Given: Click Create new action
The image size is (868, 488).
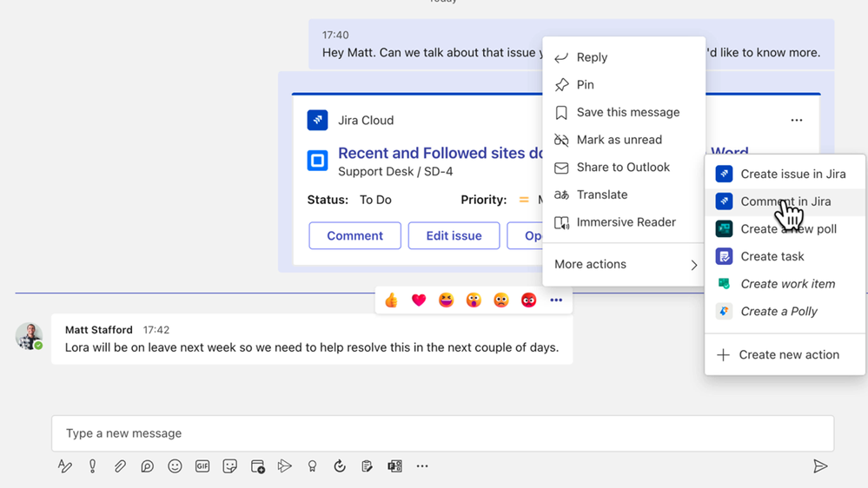Looking at the screenshot, I should point(785,354).
